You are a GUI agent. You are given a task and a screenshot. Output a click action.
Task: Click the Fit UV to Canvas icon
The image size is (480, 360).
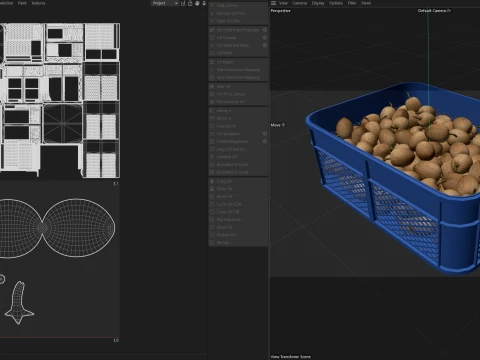tap(212, 94)
